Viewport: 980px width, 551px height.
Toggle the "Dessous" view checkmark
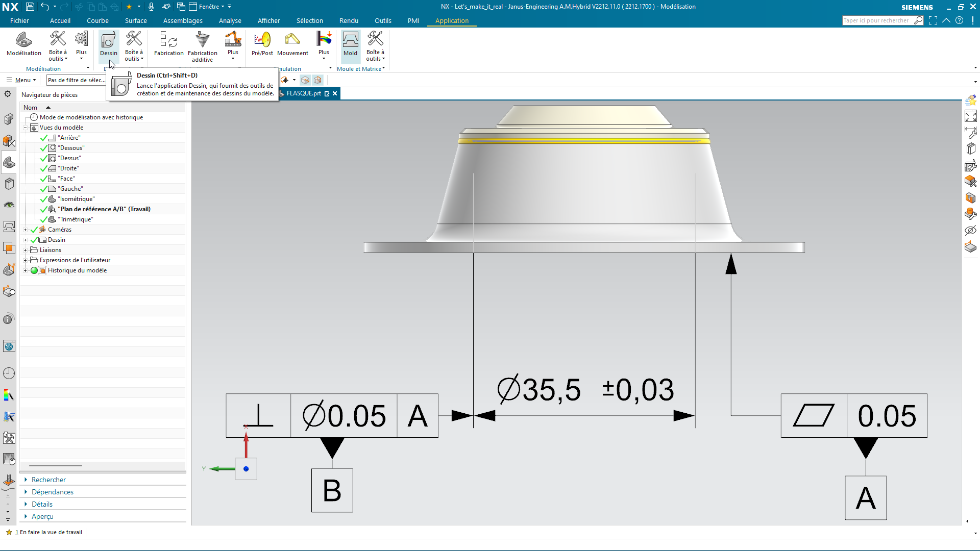coord(44,148)
